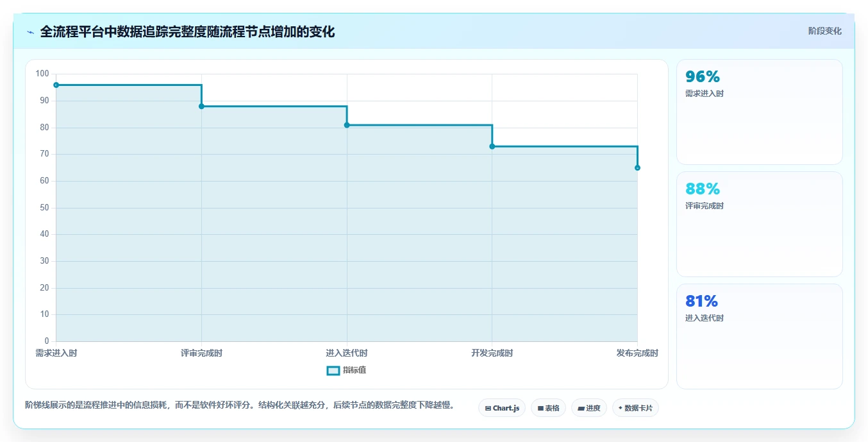Click the x-axis label 需求进入时
The width and height of the screenshot is (868, 442).
(56, 353)
